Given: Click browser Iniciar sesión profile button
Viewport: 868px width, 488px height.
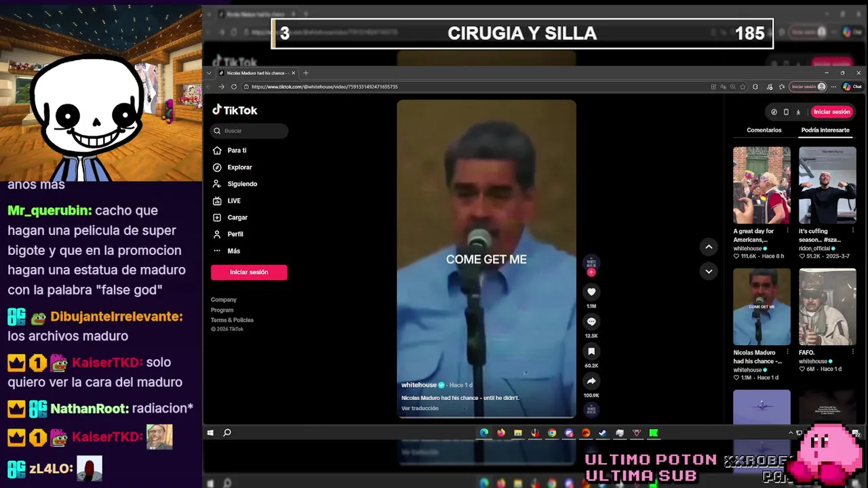Looking at the screenshot, I should click(x=808, y=87).
